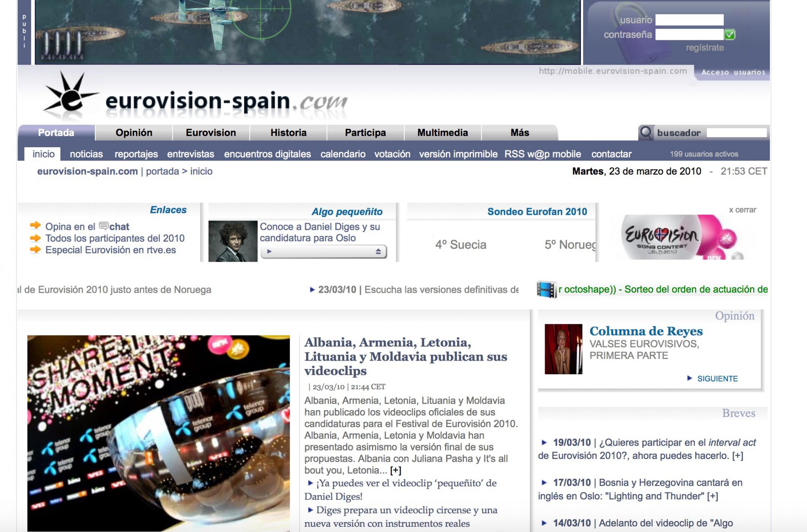Image resolution: width=807 pixels, height=532 pixels.
Task: Click the 'Sondeo Eurofan 2010' heading
Action: point(537,212)
